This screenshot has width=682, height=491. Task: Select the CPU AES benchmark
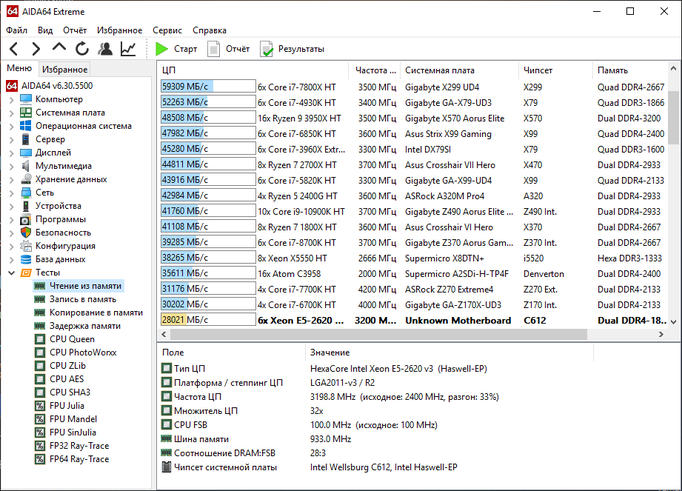tap(67, 379)
